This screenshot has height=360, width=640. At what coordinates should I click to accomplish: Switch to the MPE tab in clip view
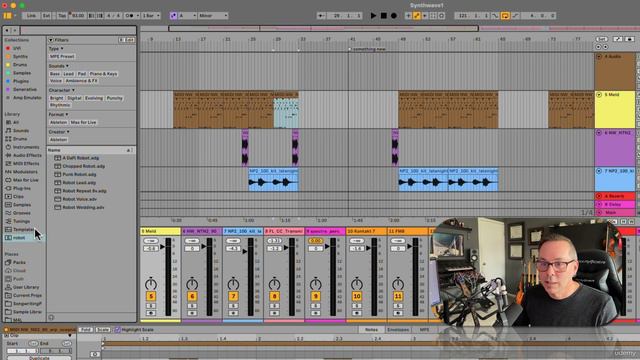click(x=424, y=329)
